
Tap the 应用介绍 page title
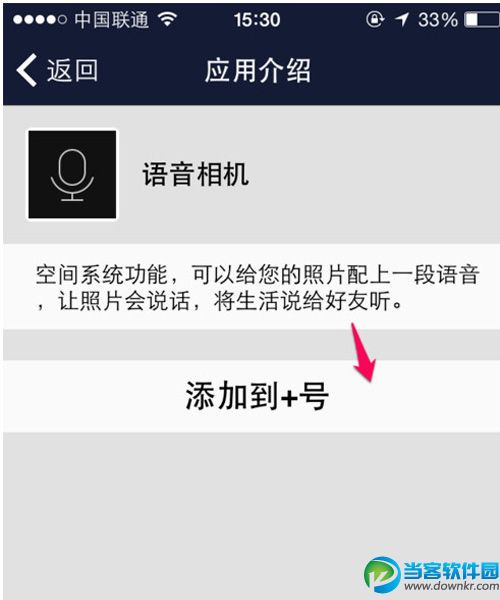click(257, 70)
